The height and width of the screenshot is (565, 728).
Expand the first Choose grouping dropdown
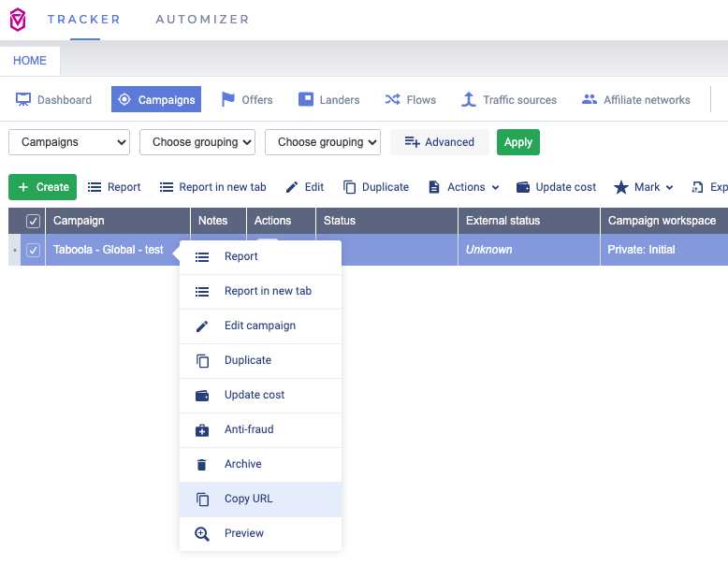(197, 142)
